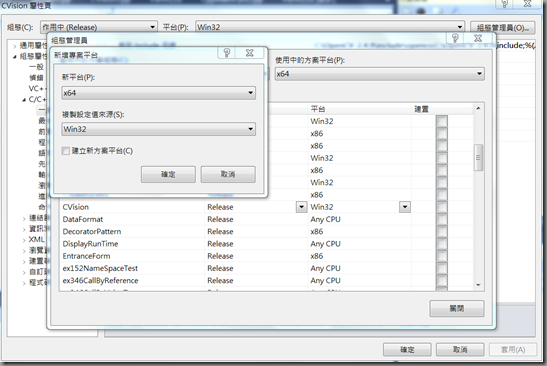Open CVision row configuration Release dropdown arrow
Viewport: 547px width, 366px height.
301,207
